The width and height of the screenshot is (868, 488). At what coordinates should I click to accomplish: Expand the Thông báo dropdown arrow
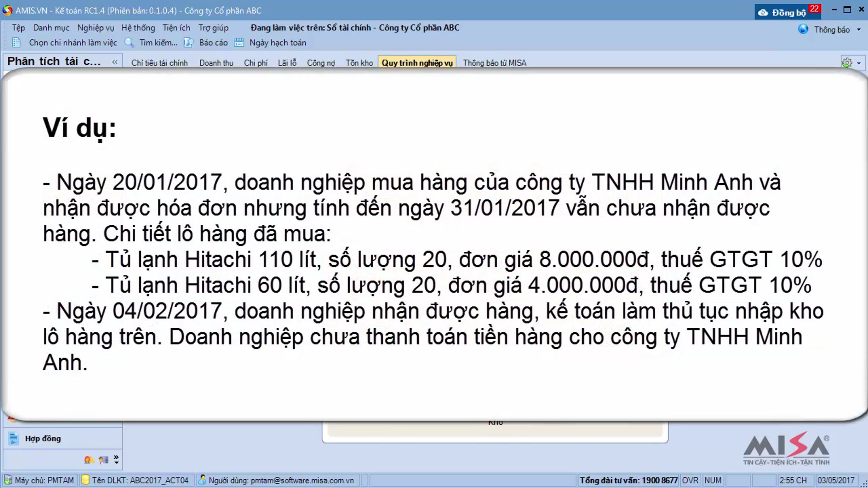[859, 30]
